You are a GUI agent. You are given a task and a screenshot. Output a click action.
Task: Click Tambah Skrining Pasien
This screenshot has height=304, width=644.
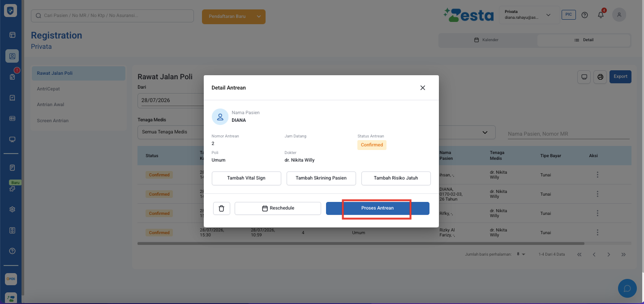(321, 178)
